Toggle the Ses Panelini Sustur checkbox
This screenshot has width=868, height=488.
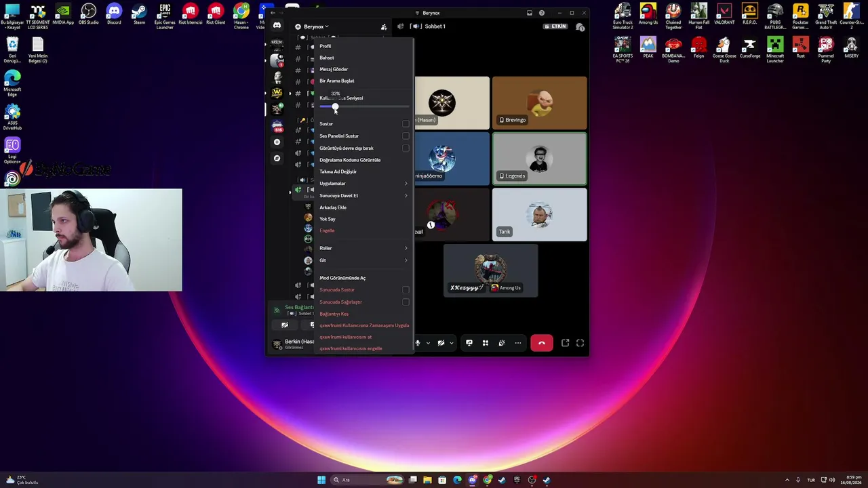point(406,136)
